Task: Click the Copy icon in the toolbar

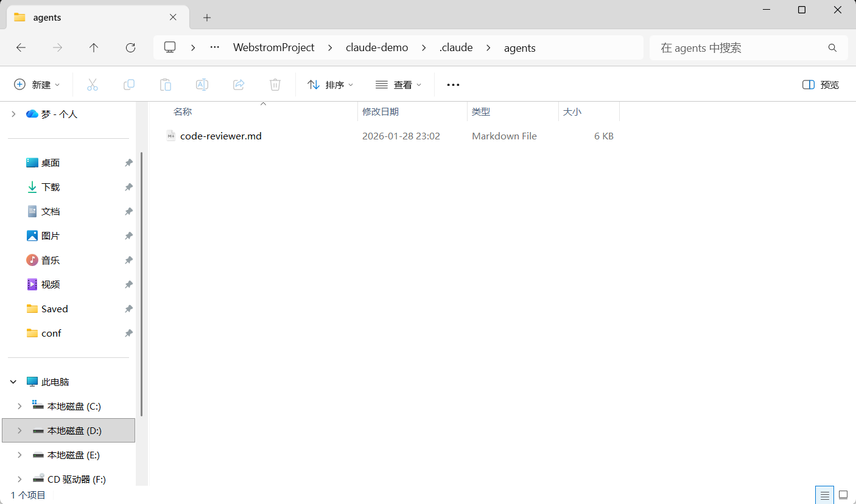Action: (x=129, y=85)
